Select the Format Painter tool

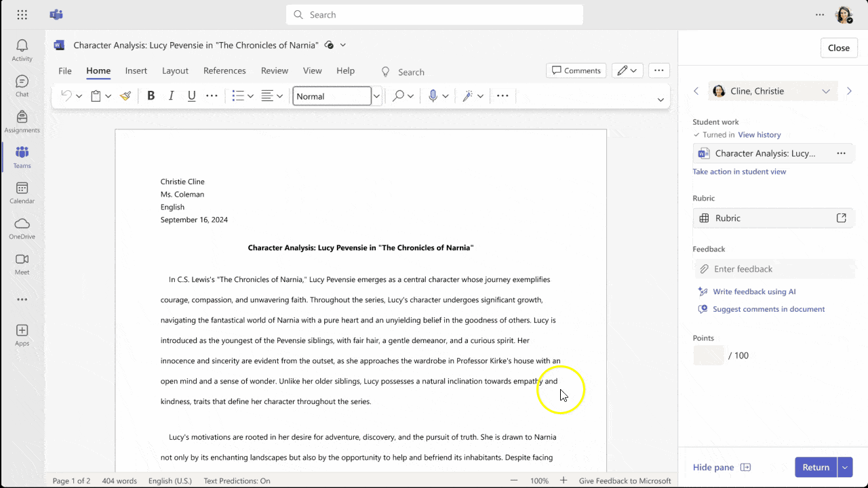[125, 96]
